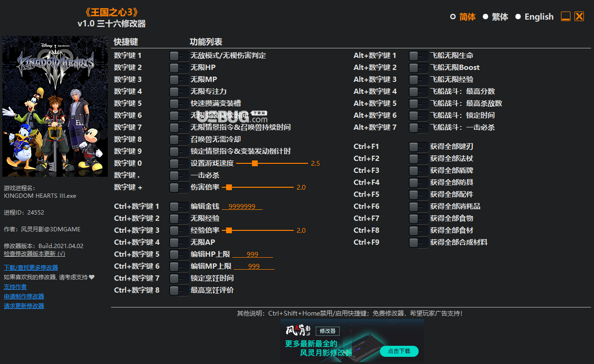Toggle 获得全部盾牌 switch

coord(419,171)
